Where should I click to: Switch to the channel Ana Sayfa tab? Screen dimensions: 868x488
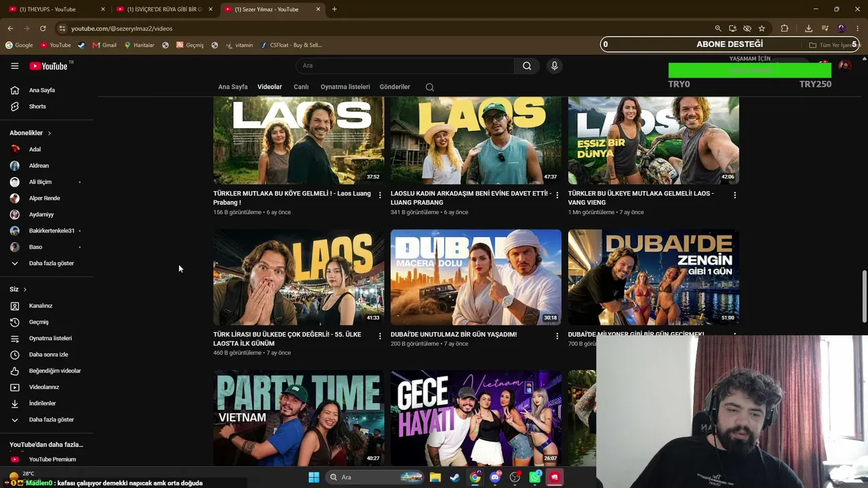coord(233,87)
